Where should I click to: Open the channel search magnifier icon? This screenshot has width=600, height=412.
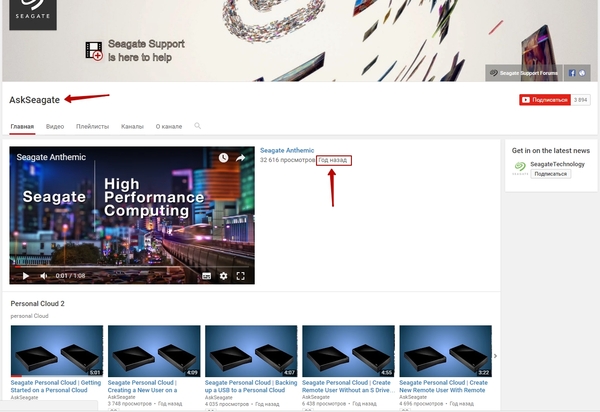[198, 127]
